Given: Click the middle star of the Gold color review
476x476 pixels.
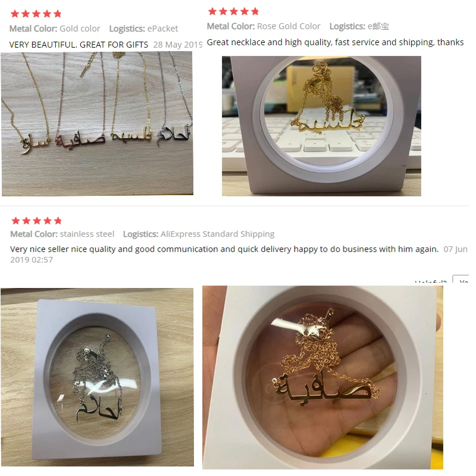Looking at the screenshot, I should pyautogui.click(x=36, y=14).
